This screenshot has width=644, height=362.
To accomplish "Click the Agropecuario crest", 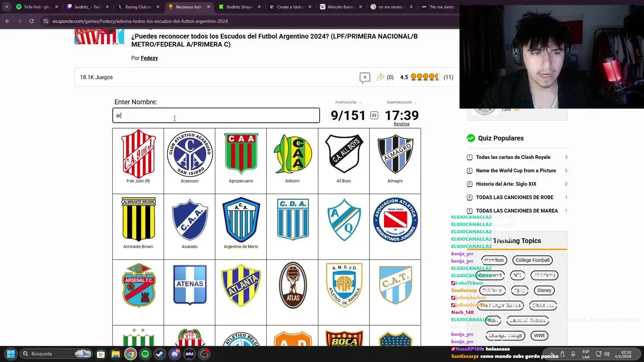I will click(x=241, y=153).
